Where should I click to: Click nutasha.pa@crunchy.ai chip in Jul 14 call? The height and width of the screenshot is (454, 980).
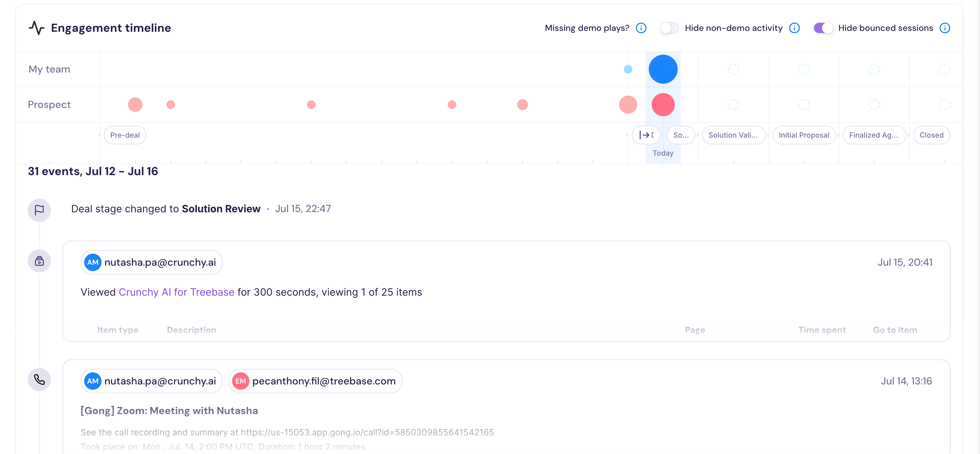click(x=151, y=381)
